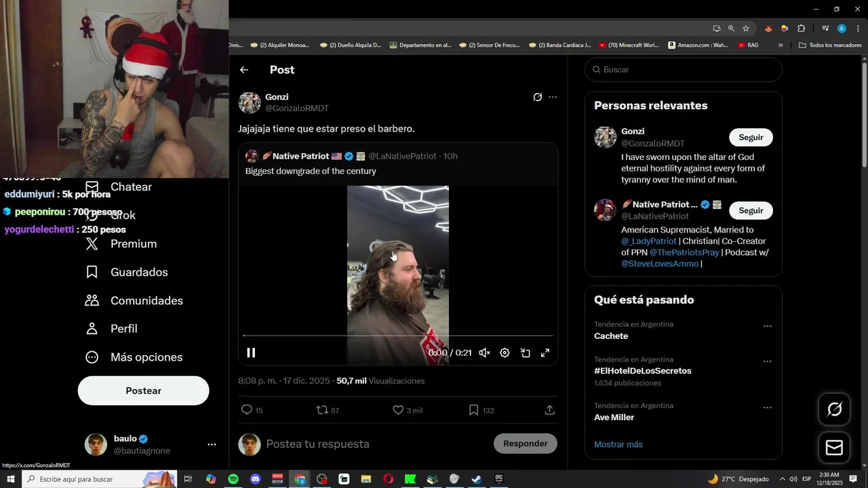Open Premium in the sidebar

click(121, 244)
